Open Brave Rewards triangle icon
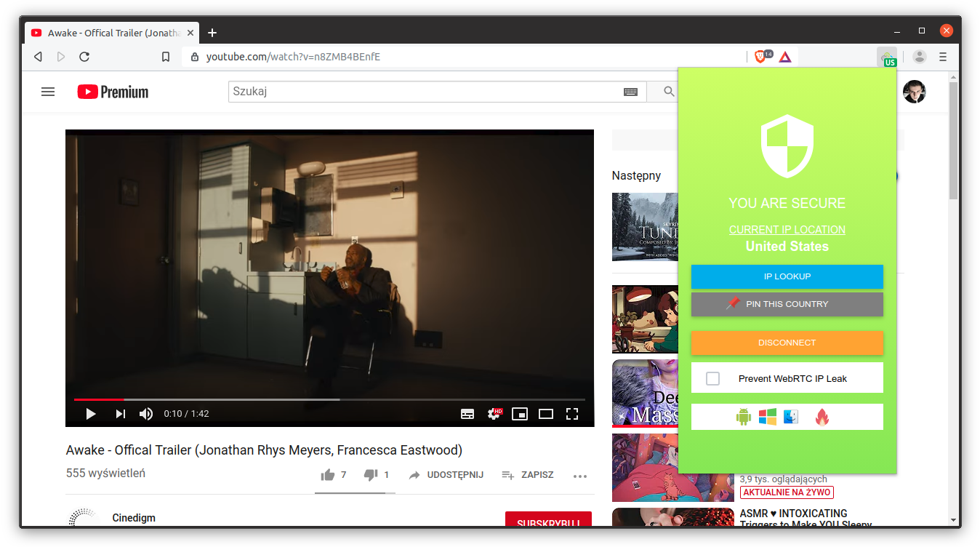Image resolution: width=980 pixels, height=547 pixels. (x=785, y=57)
